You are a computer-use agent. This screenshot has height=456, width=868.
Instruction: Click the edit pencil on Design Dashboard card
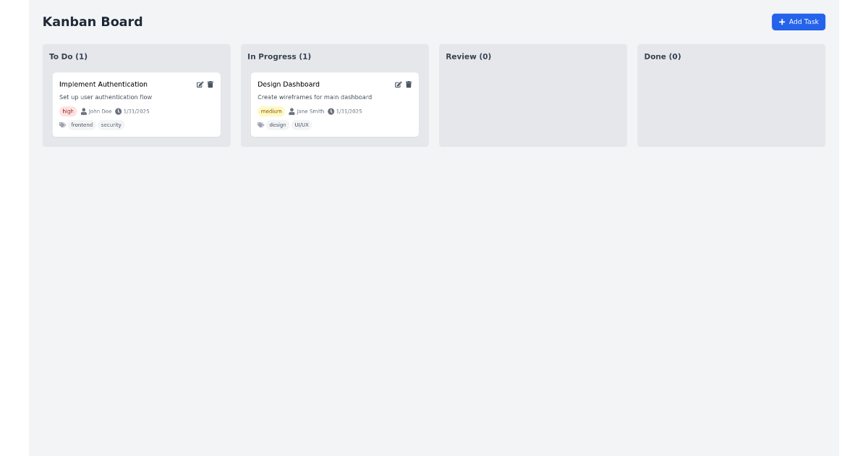pos(399,85)
